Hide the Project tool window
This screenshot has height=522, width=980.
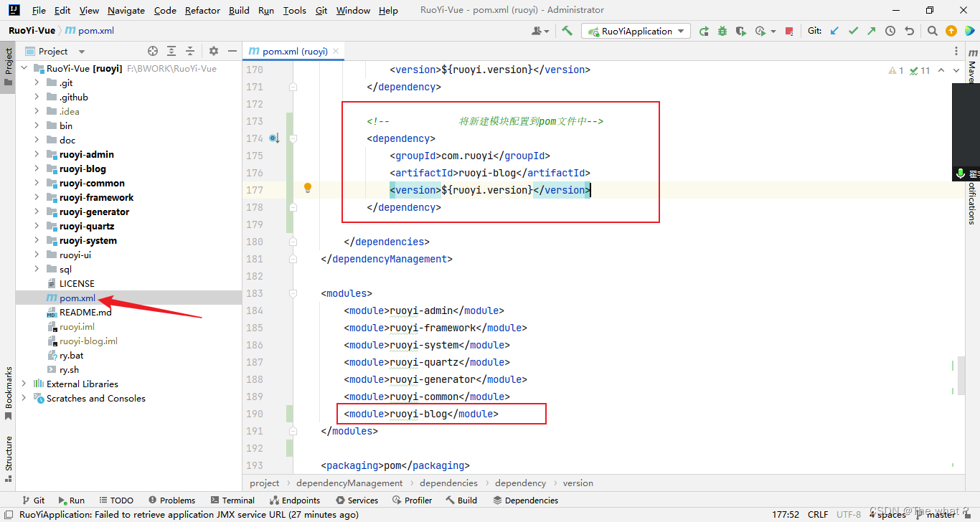tap(232, 51)
